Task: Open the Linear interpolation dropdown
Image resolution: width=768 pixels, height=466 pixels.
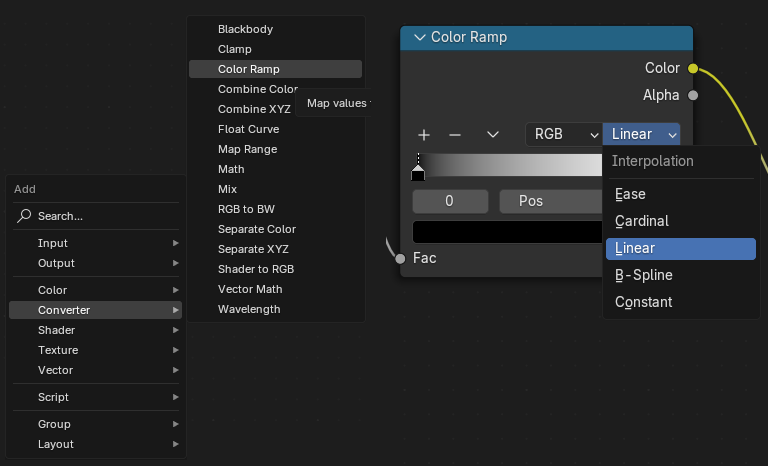Action: point(642,134)
